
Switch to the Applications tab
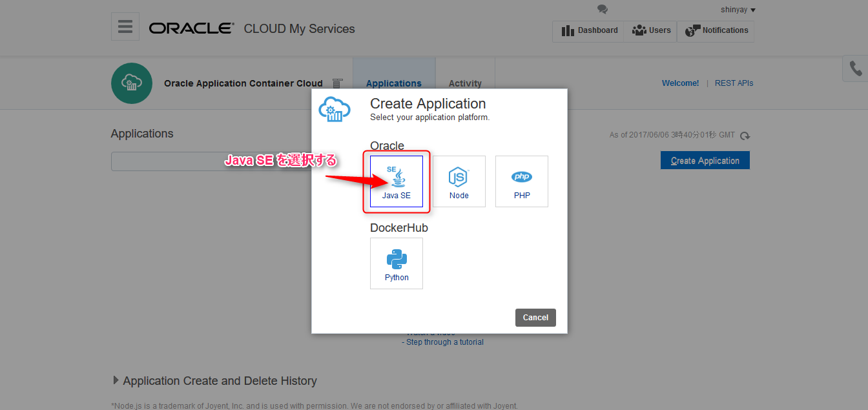394,83
